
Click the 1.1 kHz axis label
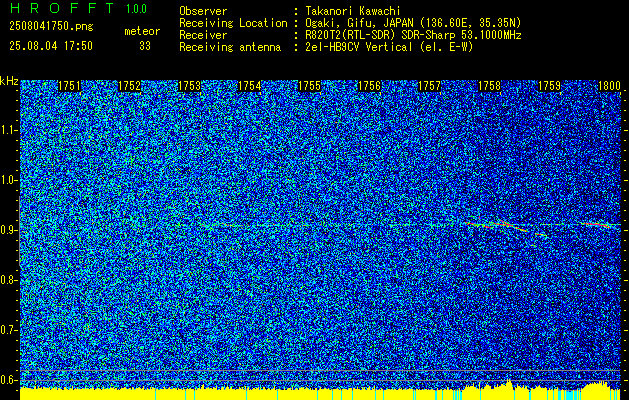8,130
